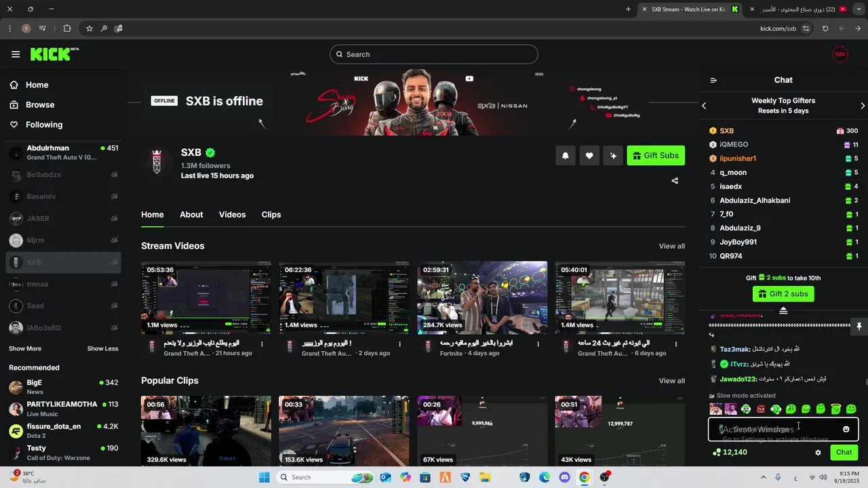
Task: Click the Gift 2 subs button
Action: coord(783,294)
